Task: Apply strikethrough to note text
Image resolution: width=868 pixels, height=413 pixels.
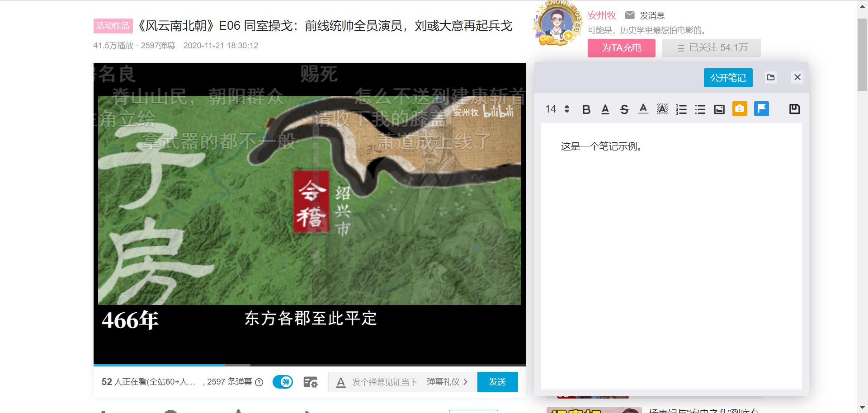Action: click(x=624, y=109)
